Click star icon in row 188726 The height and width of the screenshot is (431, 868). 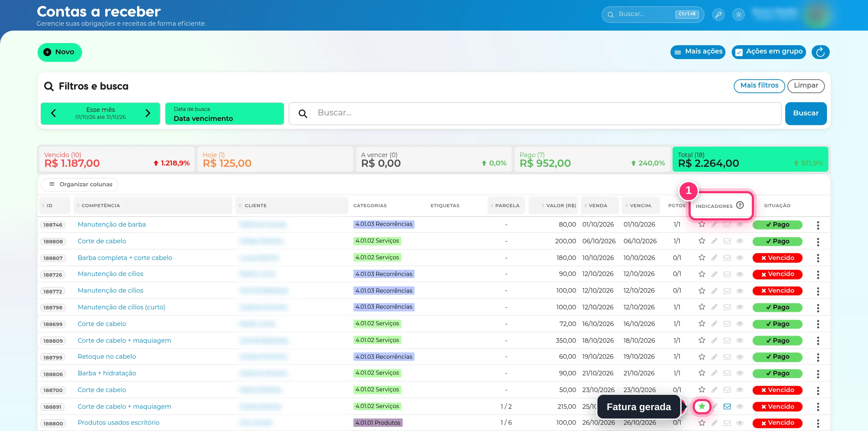(x=702, y=275)
